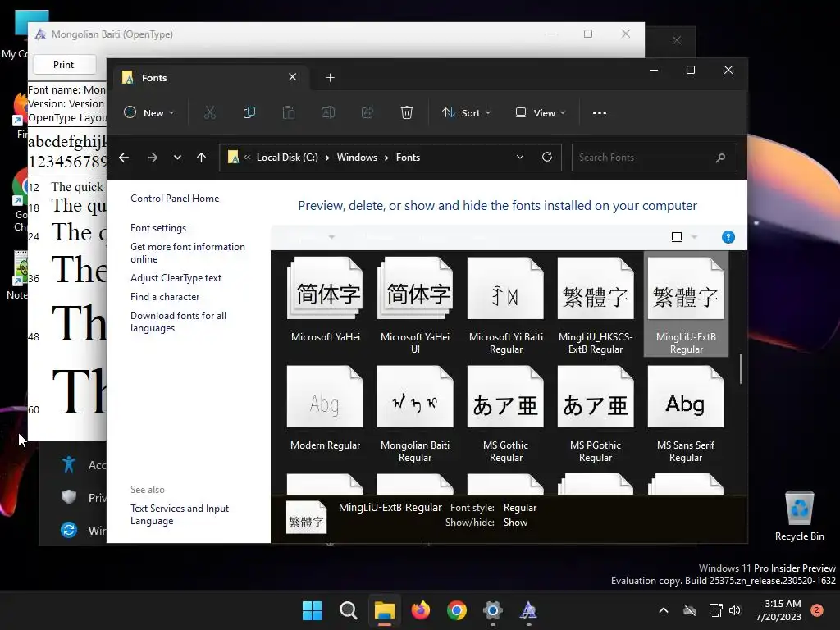Open File Explorer from the taskbar

pos(384,610)
